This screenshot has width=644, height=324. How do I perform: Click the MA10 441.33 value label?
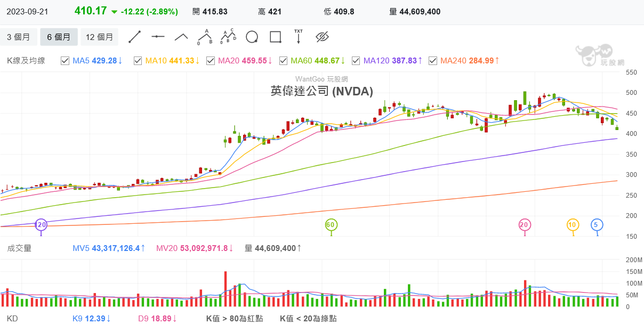(173, 61)
